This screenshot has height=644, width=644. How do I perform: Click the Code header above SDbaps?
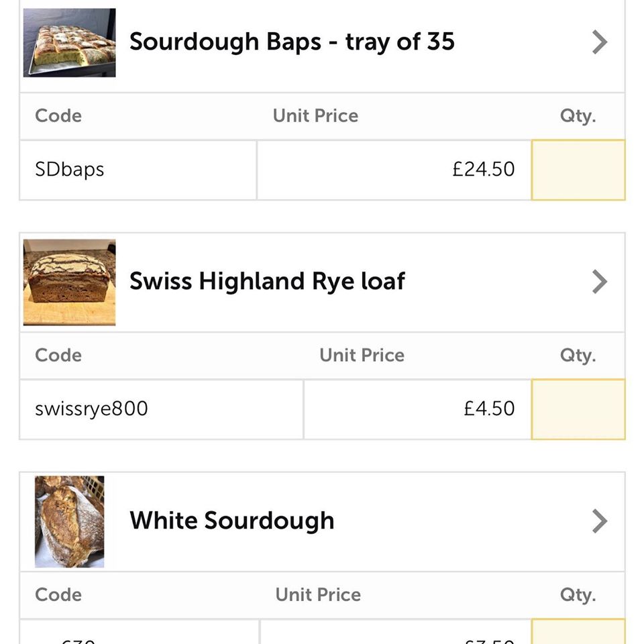58,116
